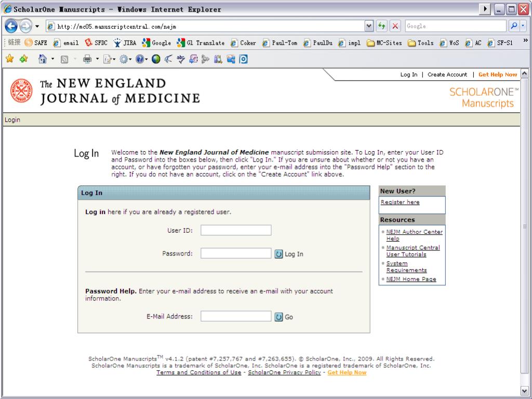This screenshot has height=399, width=532.
Task: Click the Stop loading X icon
Action: 395,26
